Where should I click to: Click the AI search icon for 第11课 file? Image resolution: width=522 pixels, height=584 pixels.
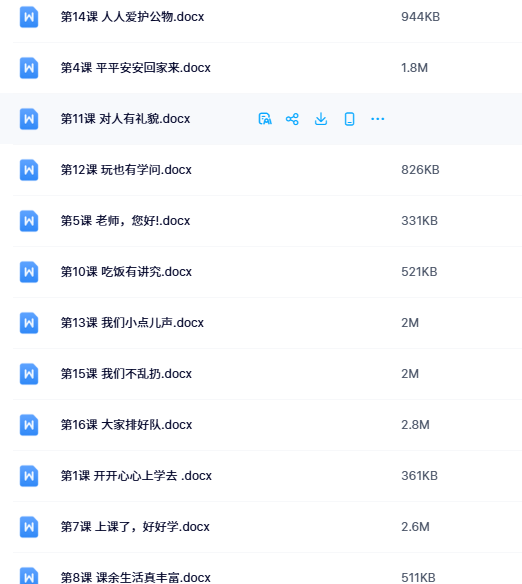[265, 119]
